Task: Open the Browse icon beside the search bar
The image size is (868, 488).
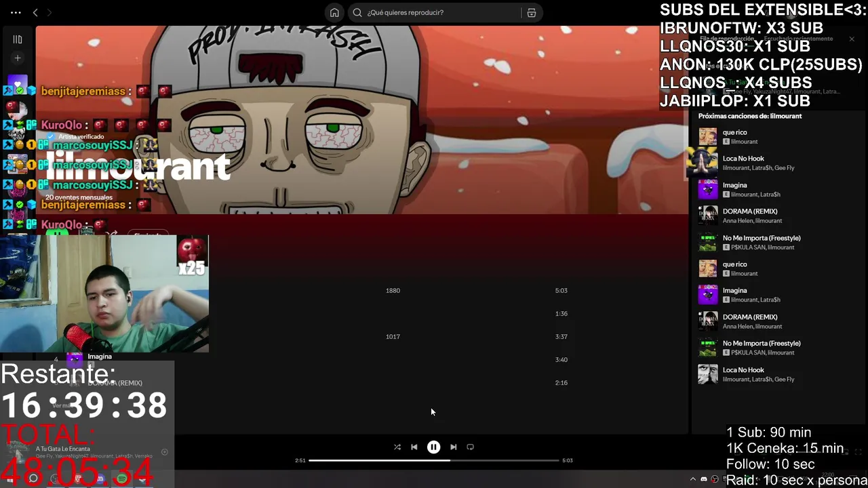Action: (532, 12)
